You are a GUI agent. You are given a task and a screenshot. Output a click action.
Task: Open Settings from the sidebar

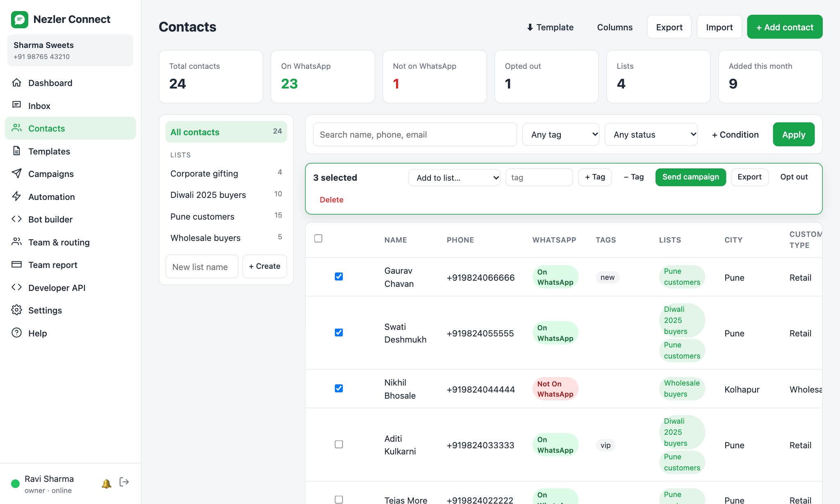(70, 310)
